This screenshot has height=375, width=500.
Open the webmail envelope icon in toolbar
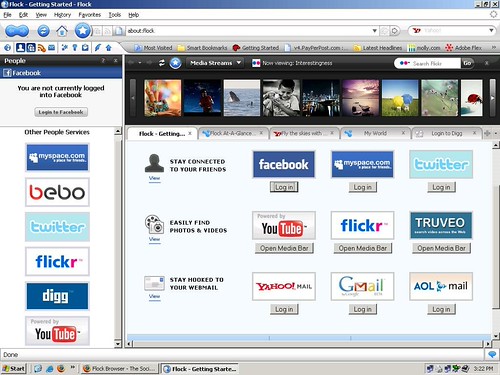52,48
